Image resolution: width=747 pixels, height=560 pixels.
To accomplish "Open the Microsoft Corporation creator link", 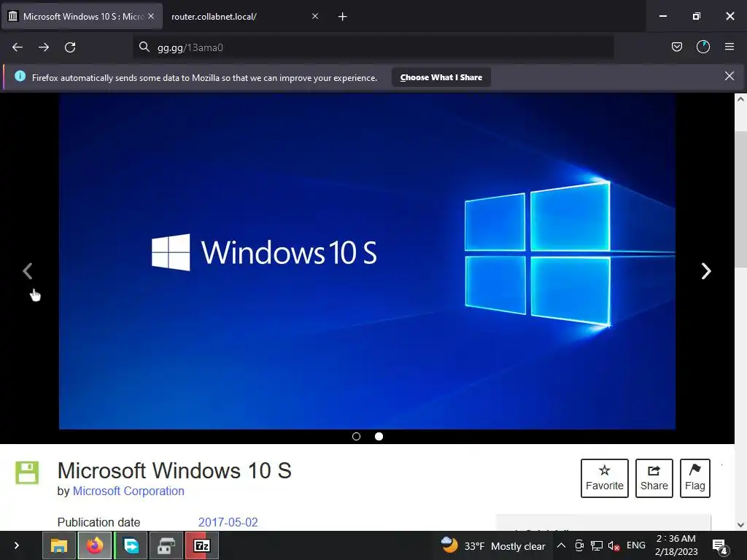I will click(x=128, y=491).
